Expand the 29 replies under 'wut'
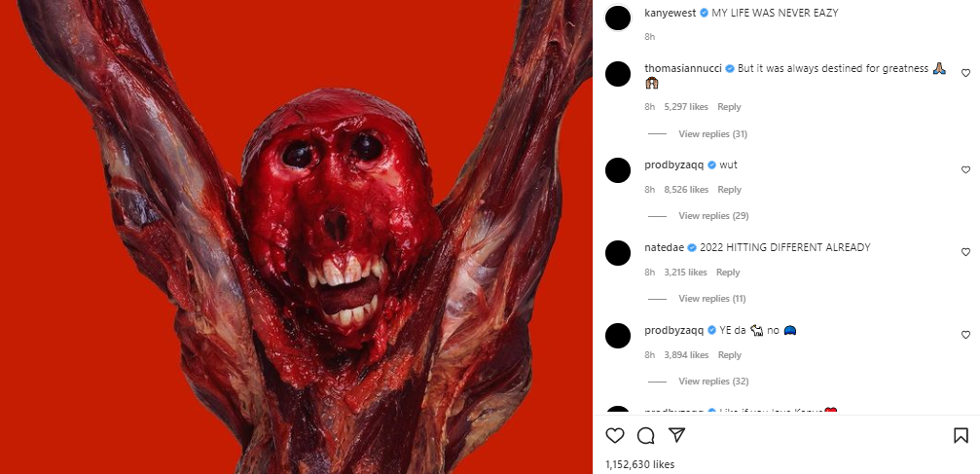The height and width of the screenshot is (474, 980). pos(712,216)
